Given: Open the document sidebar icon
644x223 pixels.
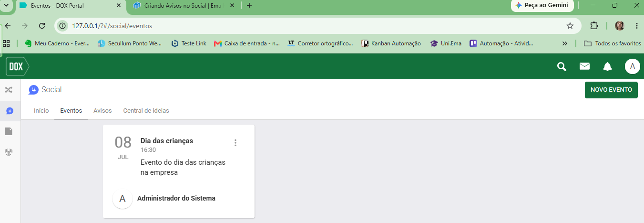Looking at the screenshot, I should (9, 131).
